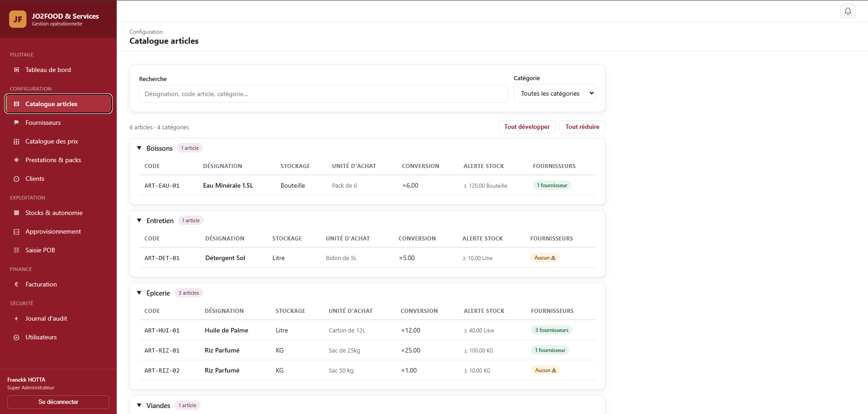Click article code ART-EAU-01
This screenshot has width=868, height=414.
(x=162, y=186)
